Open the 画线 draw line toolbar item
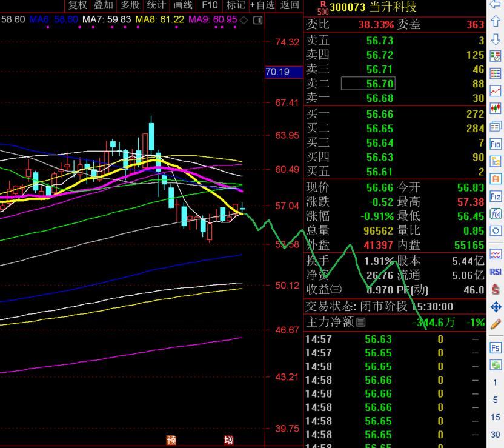This screenshot has height=448, width=504. (183, 5)
